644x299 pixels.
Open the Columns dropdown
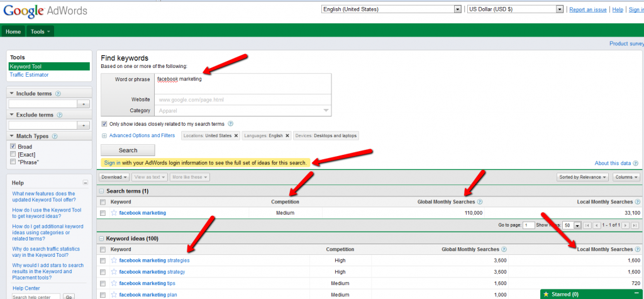[626, 177]
